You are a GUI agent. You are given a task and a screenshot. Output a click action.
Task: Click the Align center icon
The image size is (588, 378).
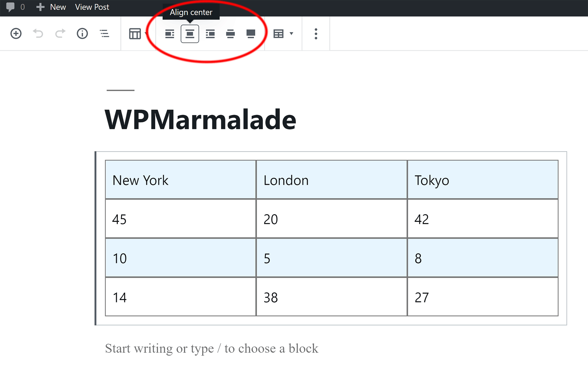pos(190,34)
